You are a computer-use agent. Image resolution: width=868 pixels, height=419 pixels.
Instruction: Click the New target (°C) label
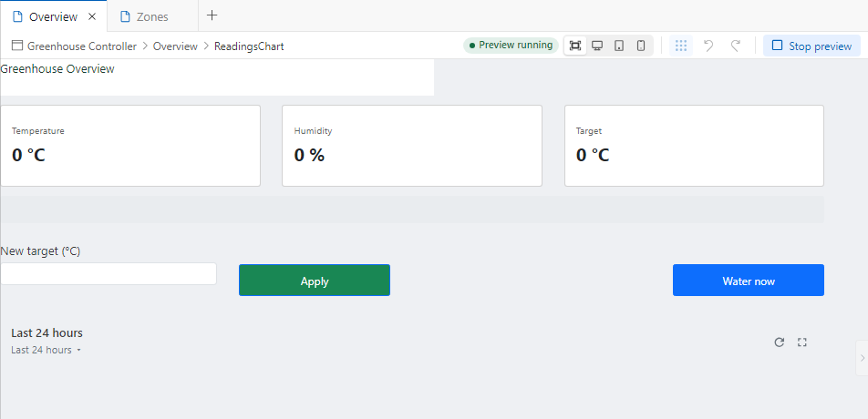tap(40, 251)
